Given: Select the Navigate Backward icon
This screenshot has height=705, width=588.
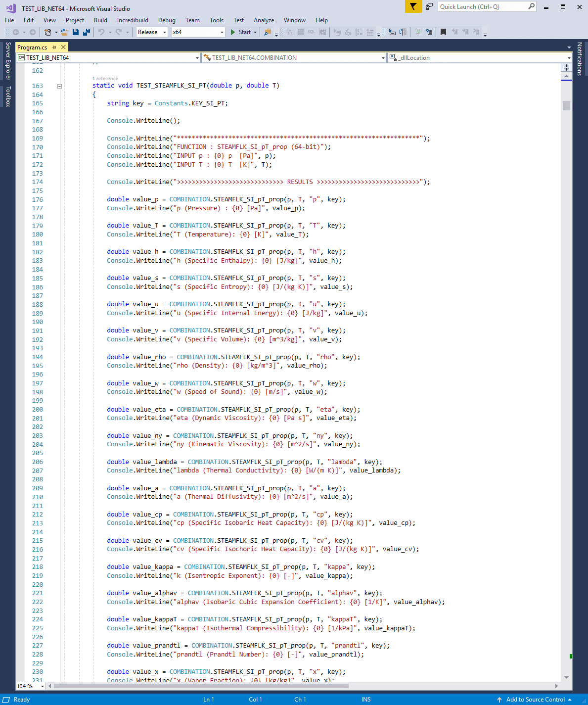Looking at the screenshot, I should click(x=16, y=32).
